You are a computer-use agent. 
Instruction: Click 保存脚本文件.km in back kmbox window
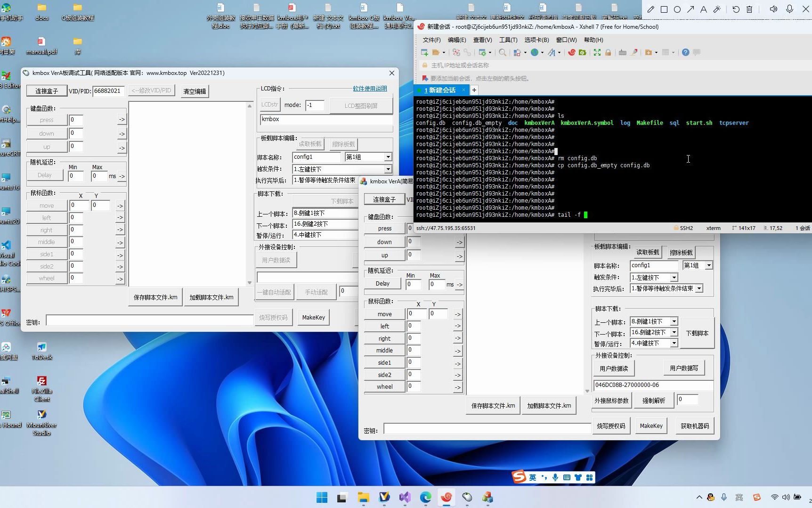(155, 297)
